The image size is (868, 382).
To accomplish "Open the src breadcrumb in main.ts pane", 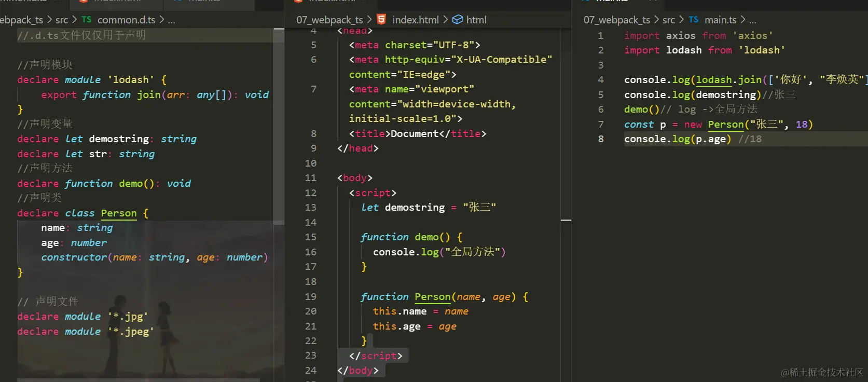I will pos(669,20).
